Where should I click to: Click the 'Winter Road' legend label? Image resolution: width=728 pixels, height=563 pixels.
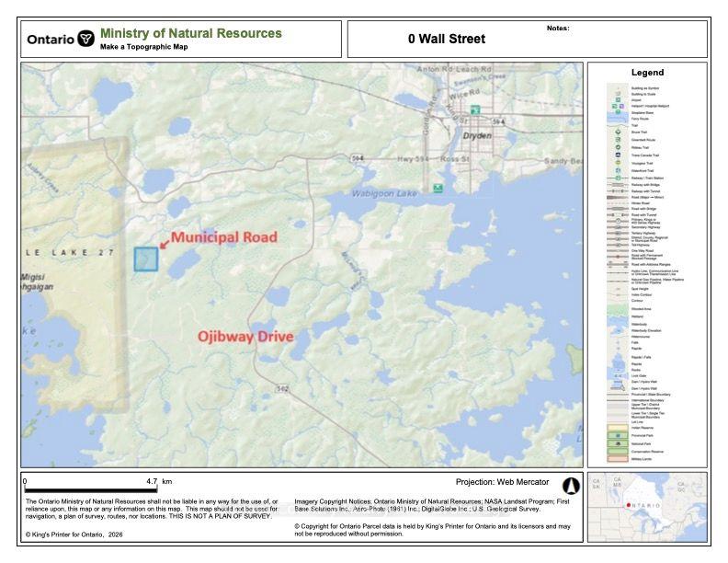[641, 203]
